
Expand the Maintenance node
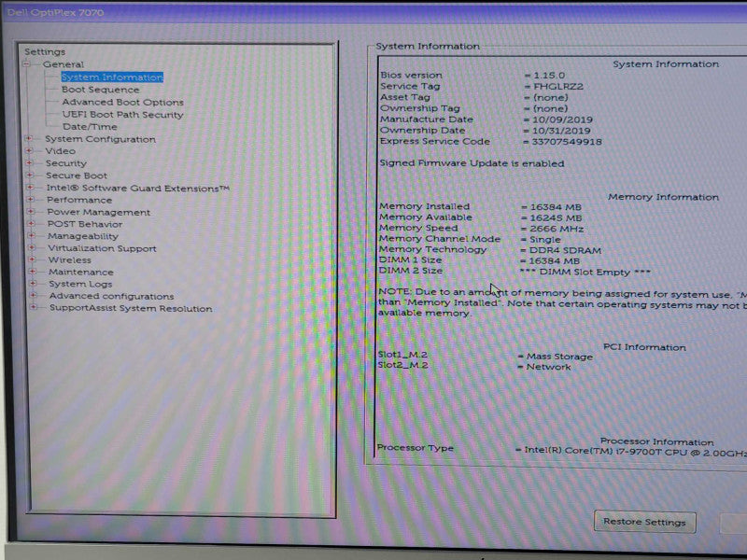33,272
